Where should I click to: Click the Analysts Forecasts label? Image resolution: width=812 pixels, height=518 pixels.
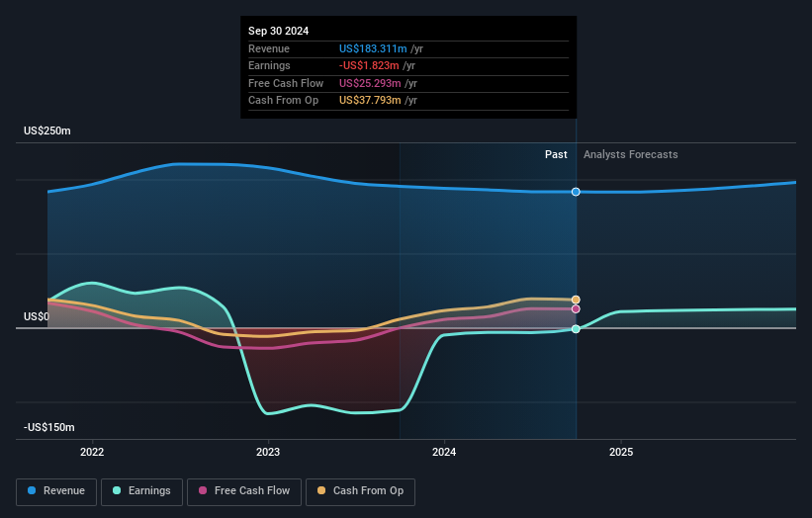click(630, 154)
